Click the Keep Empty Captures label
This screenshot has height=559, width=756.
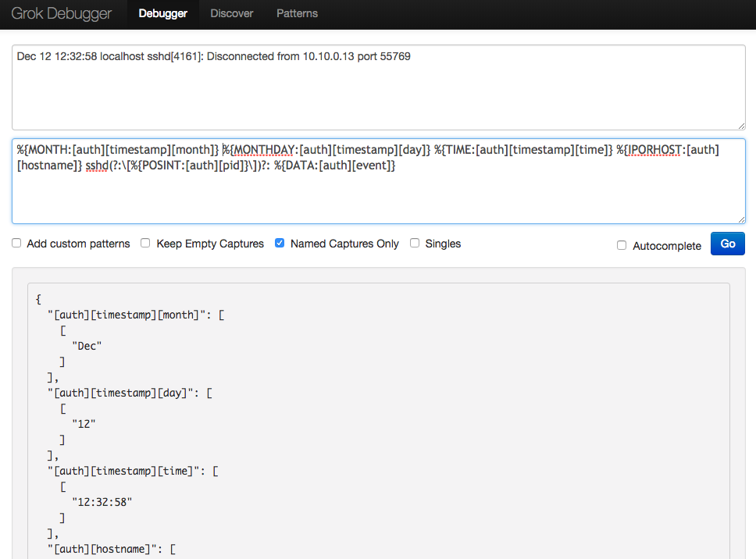tap(210, 244)
